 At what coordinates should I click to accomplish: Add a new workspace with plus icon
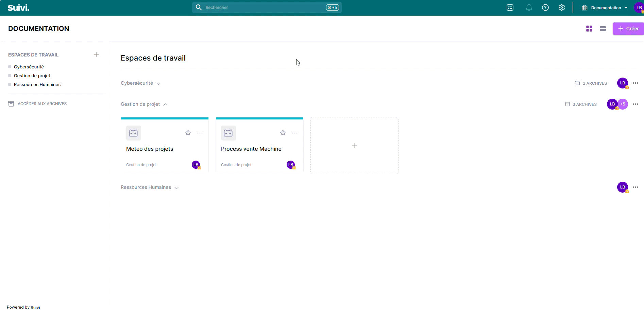point(96,55)
